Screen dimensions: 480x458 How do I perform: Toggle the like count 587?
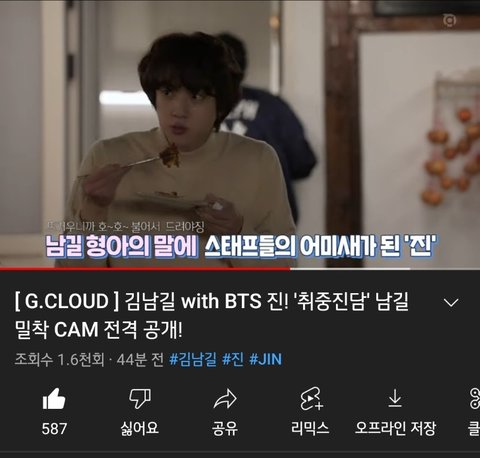pyautogui.click(x=54, y=429)
